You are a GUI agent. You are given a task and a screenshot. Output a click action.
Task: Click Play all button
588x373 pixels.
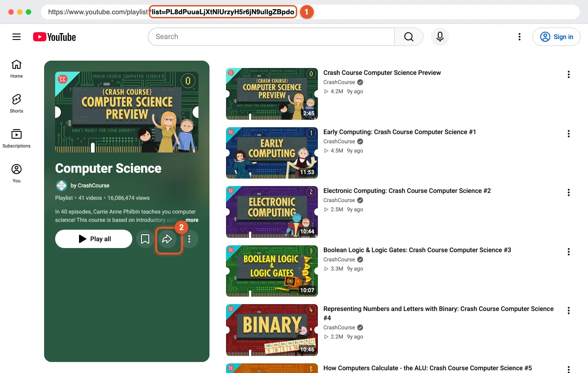point(94,239)
